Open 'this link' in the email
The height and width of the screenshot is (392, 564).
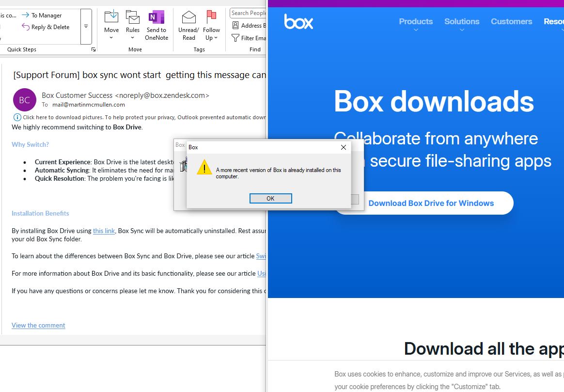[x=104, y=231]
